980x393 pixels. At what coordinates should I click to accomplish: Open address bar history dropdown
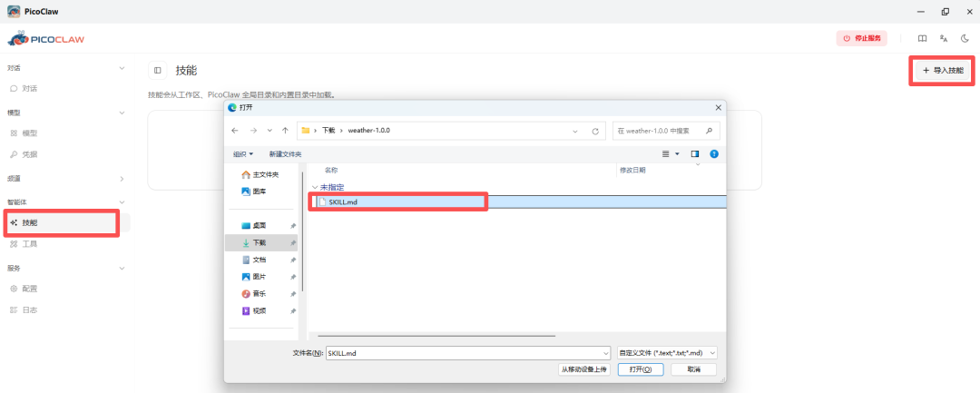click(574, 132)
